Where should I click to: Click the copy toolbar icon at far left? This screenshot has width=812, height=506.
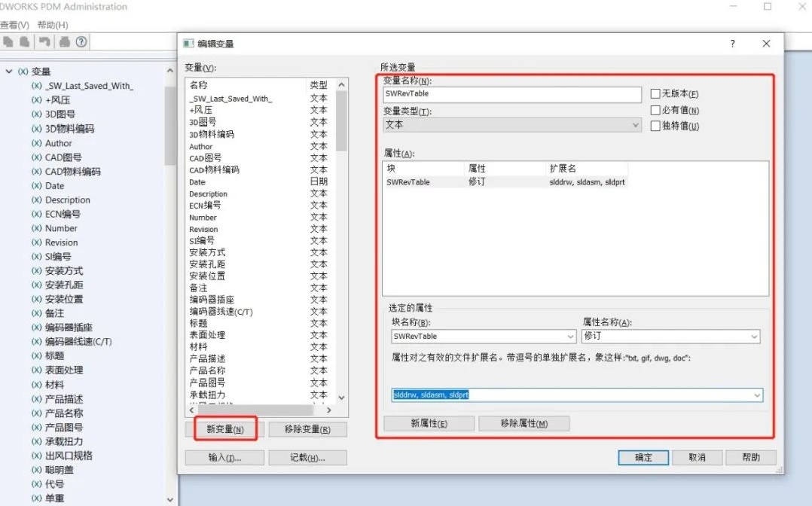tap(8, 41)
